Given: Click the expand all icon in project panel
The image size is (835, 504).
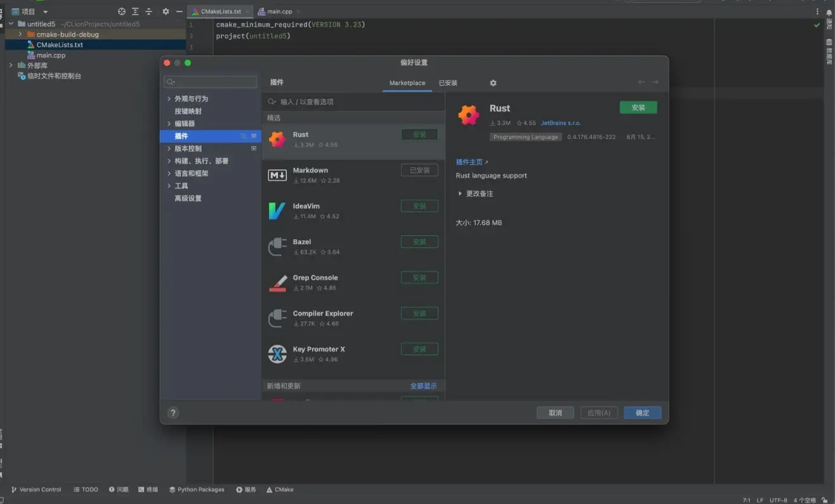Looking at the screenshot, I should coord(135,11).
